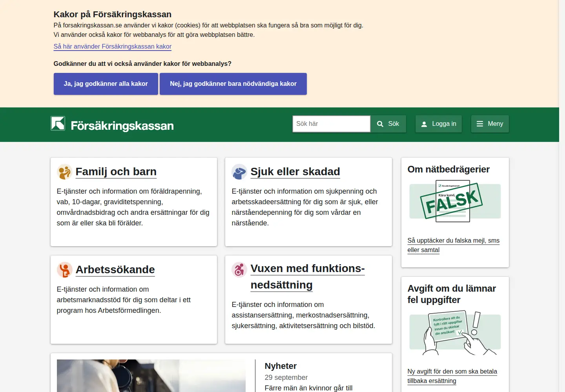565x392 pixels.
Task: Click the Godkänner du att vi också question text
Action: [x=142, y=64]
